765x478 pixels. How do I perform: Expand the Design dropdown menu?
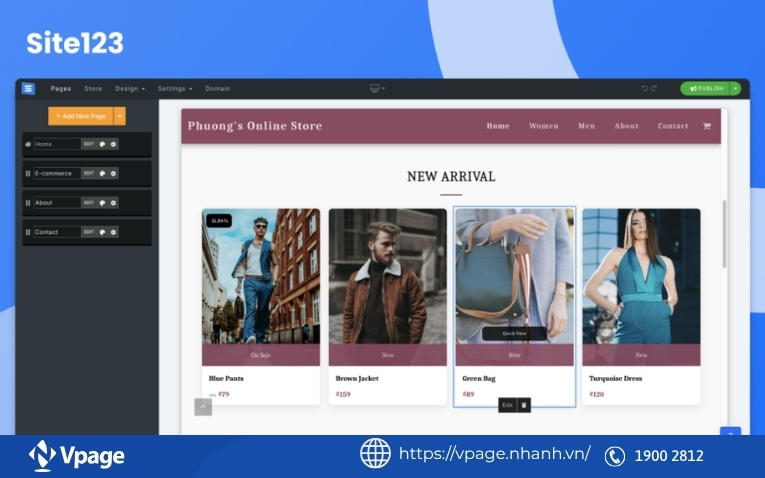pyautogui.click(x=130, y=89)
